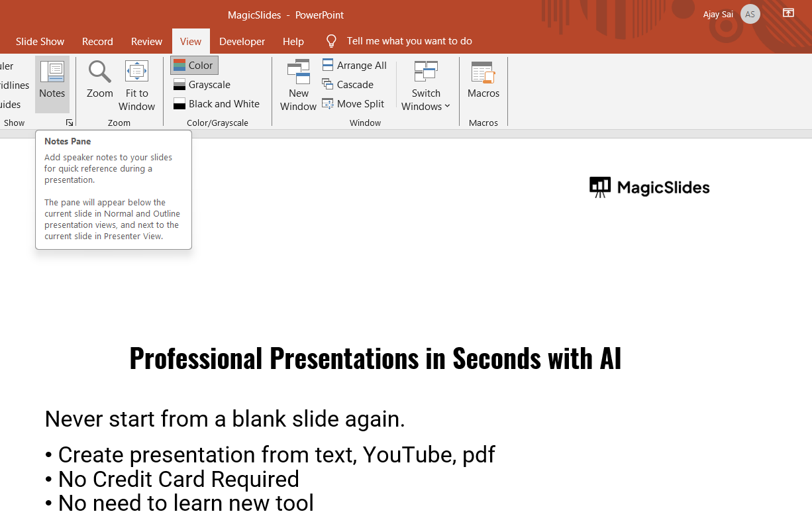Open a New Window
Viewport: 812px width, 526px height.
click(298, 84)
